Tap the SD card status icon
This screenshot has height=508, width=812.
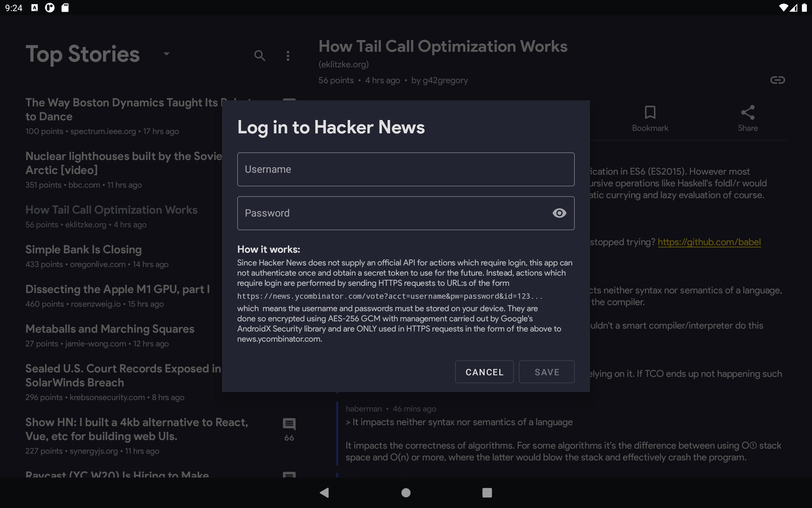[x=65, y=7]
